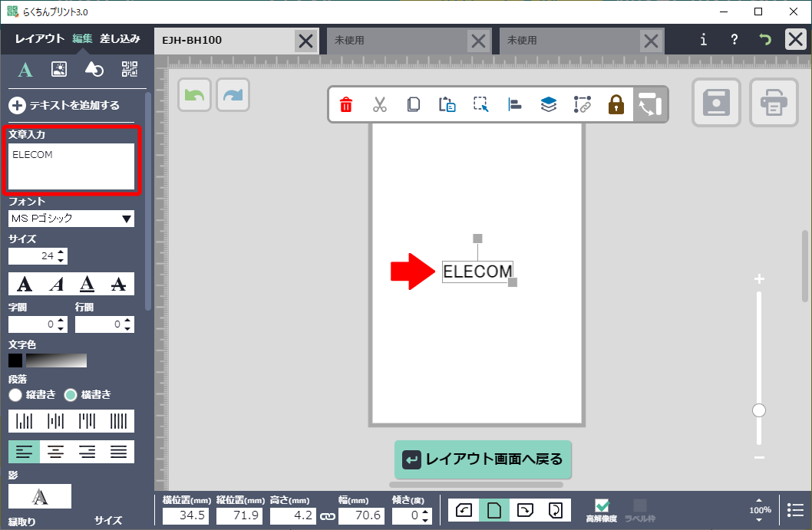
Task: Open help question mark
Action: tap(734, 39)
